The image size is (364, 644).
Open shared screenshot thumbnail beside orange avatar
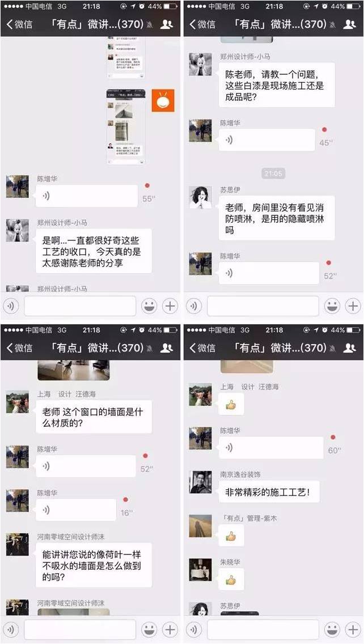126,126
